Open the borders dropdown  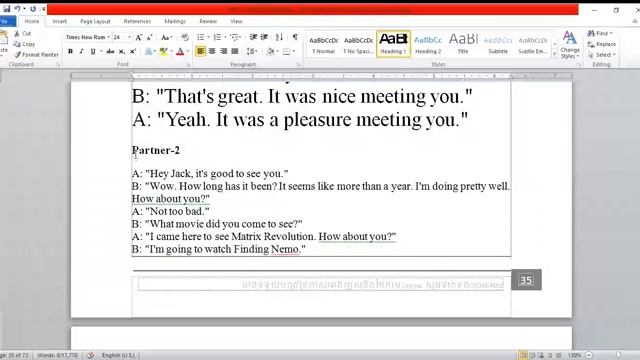(x=293, y=51)
